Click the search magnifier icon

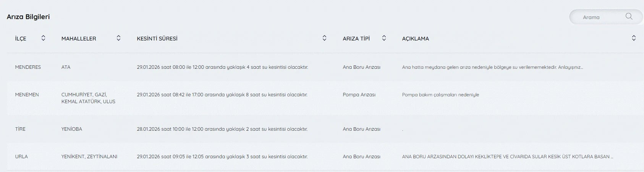click(629, 16)
